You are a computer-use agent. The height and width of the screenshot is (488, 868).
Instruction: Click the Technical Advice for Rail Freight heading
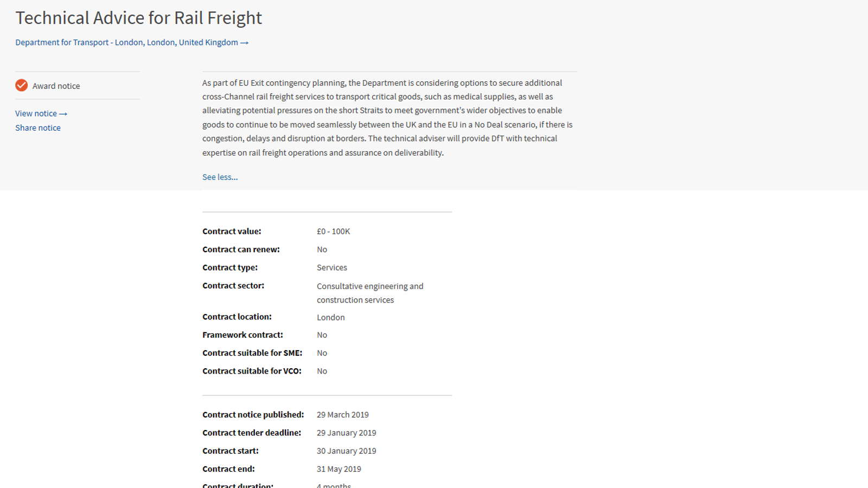tap(138, 18)
